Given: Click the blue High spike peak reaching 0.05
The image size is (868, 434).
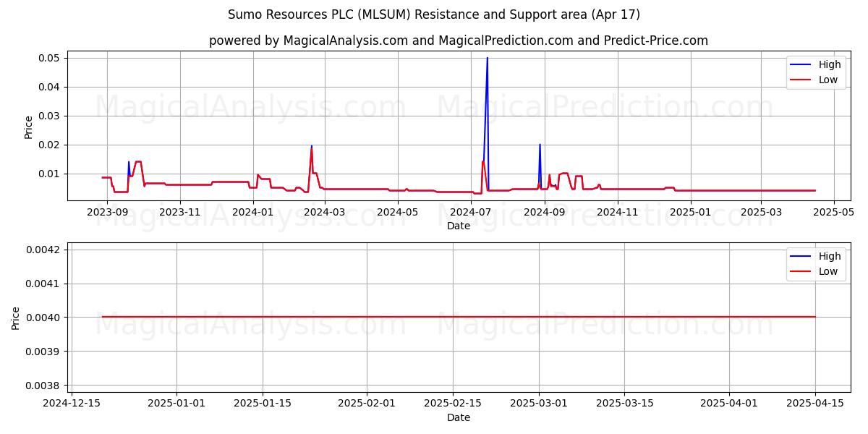Looking at the screenshot, I should (487, 58).
